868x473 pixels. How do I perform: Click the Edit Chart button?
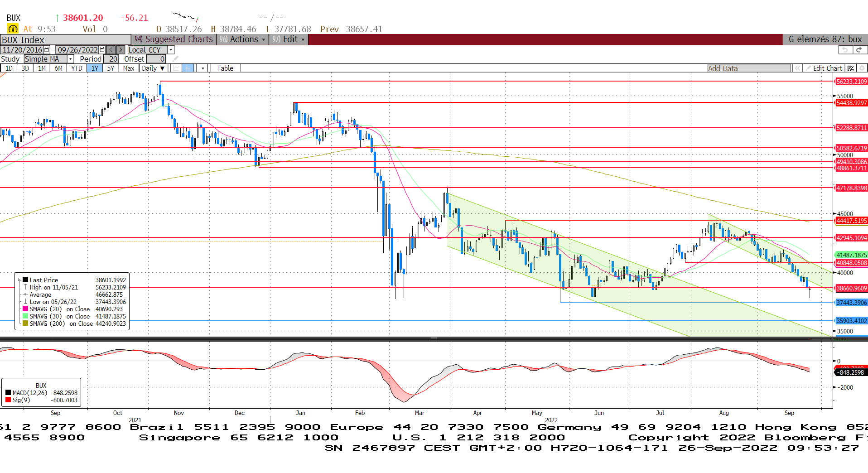click(824, 68)
